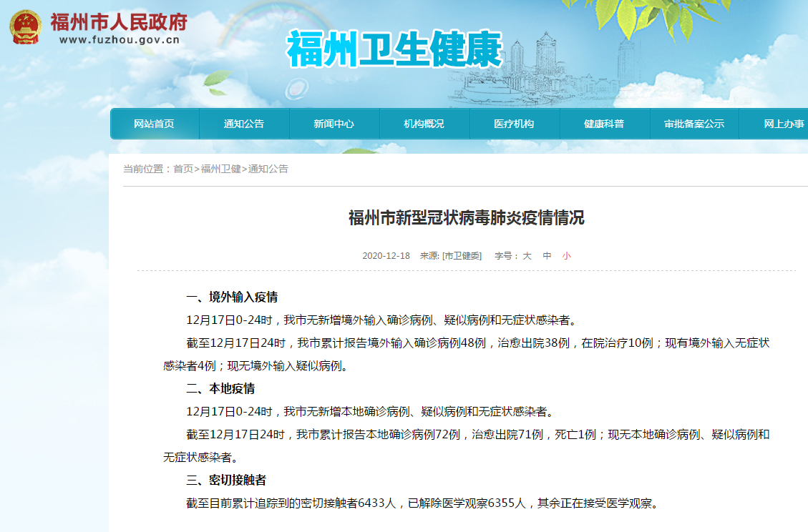Select 机构概况 in the navigation bar
This screenshot has width=808, height=532.
(424, 124)
